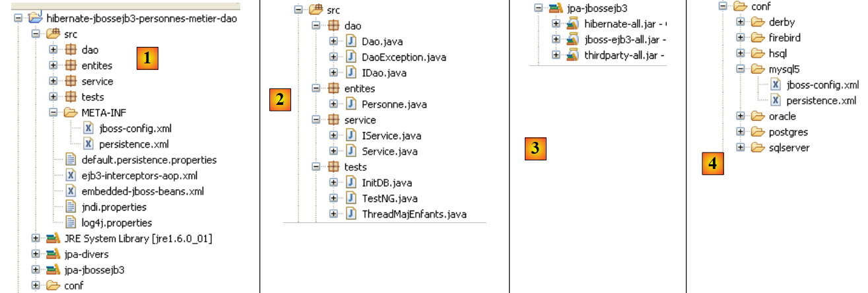This screenshot has width=868, height=293.
Task: Expand the firebird folder node
Action: [x=741, y=38]
